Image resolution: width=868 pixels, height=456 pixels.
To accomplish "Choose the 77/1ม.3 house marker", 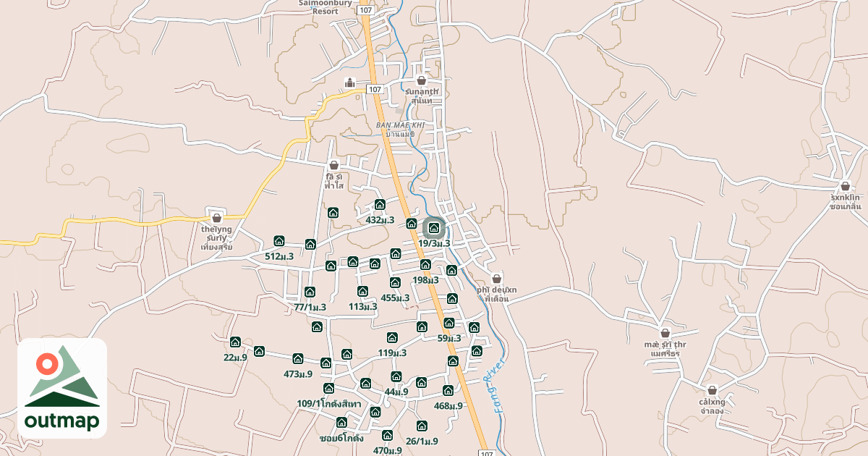I will coord(310,292).
